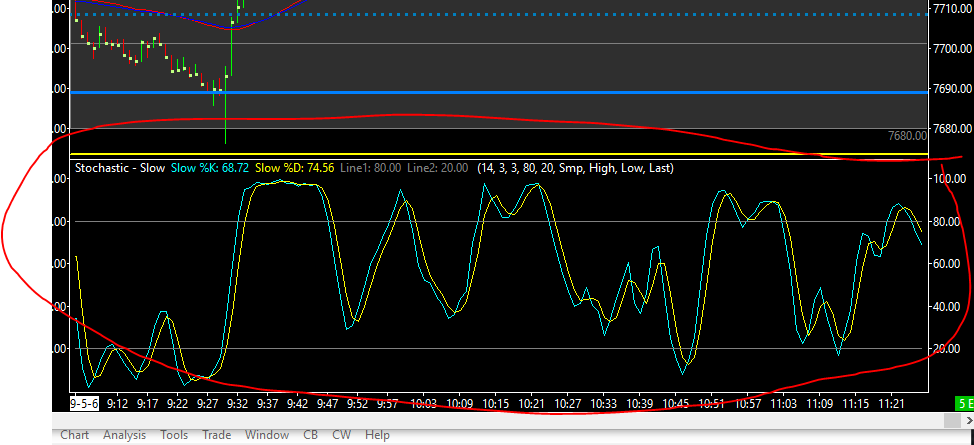Click the 'Line1: 80.00' label
The image size is (974, 445).
(x=371, y=168)
